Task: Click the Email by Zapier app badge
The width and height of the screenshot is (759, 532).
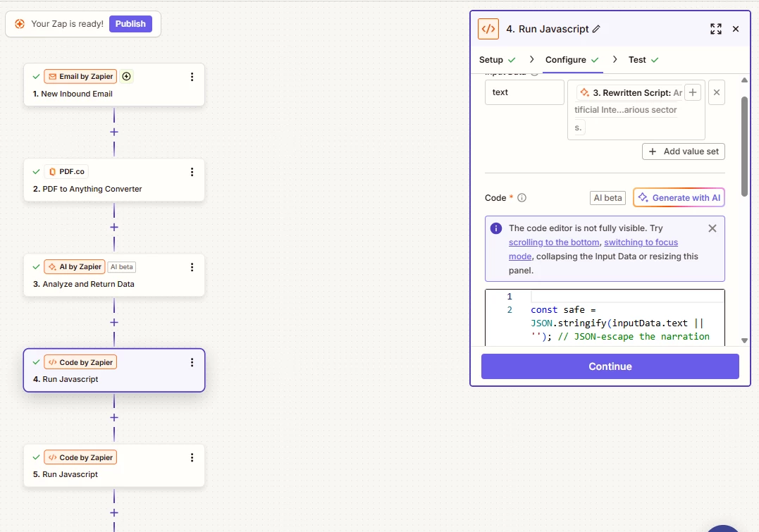Action: point(80,77)
